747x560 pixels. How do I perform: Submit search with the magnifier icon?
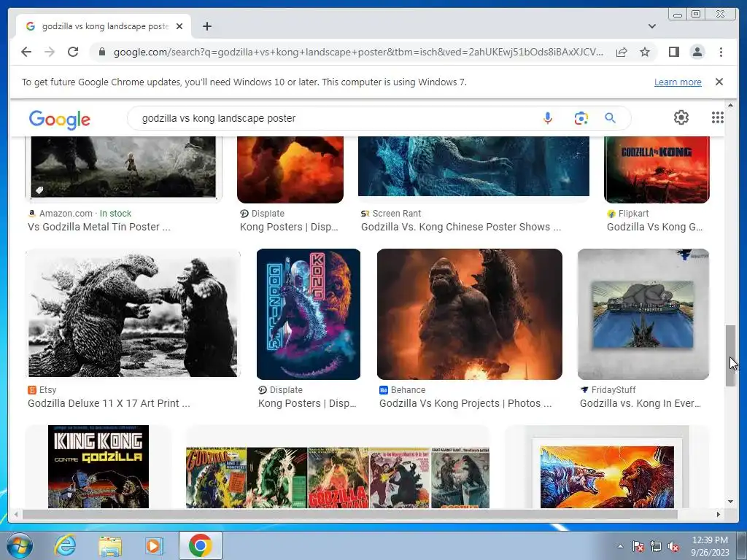click(x=610, y=118)
